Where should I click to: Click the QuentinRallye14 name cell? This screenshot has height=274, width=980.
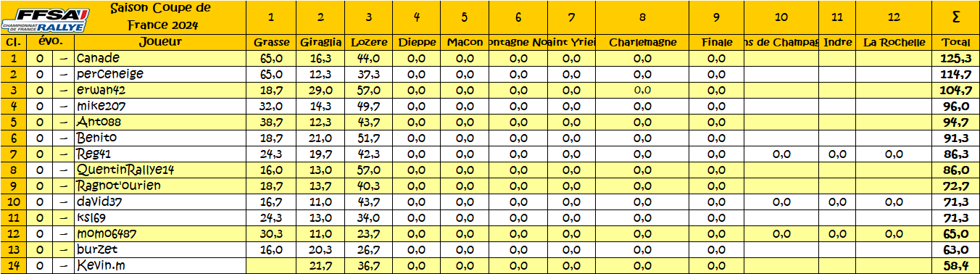(x=159, y=170)
